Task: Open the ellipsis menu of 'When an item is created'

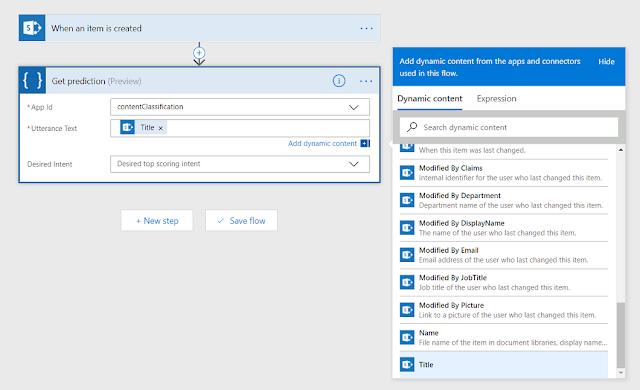Action: [366, 29]
